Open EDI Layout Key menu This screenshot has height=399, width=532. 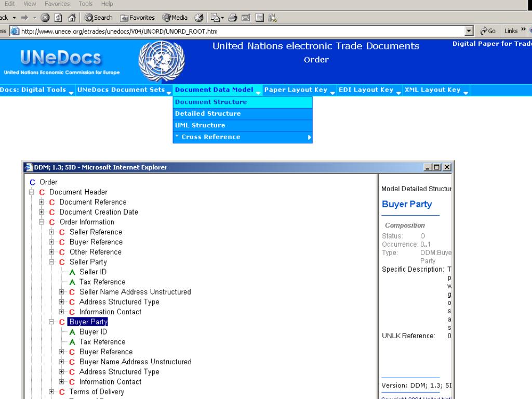click(x=369, y=90)
